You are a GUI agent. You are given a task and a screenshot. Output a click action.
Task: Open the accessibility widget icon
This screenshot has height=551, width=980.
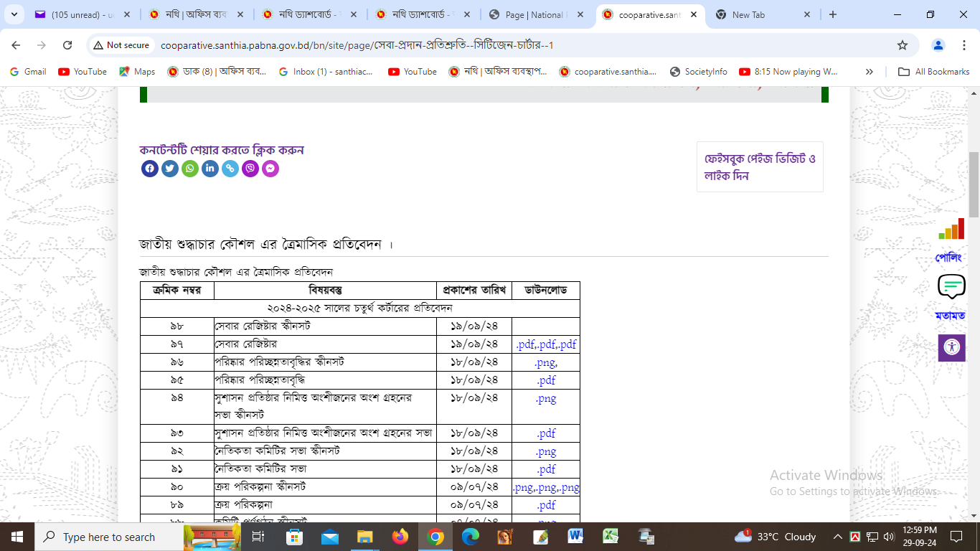(951, 347)
